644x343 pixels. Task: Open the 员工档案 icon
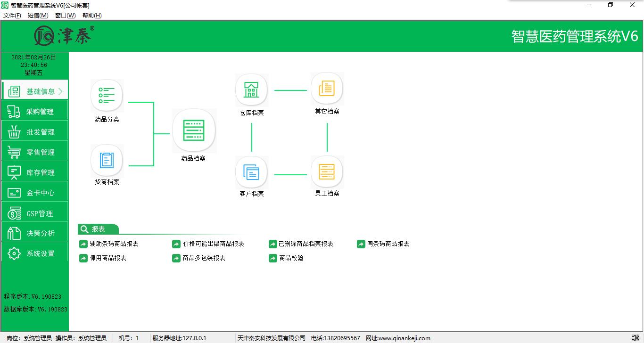click(x=327, y=172)
